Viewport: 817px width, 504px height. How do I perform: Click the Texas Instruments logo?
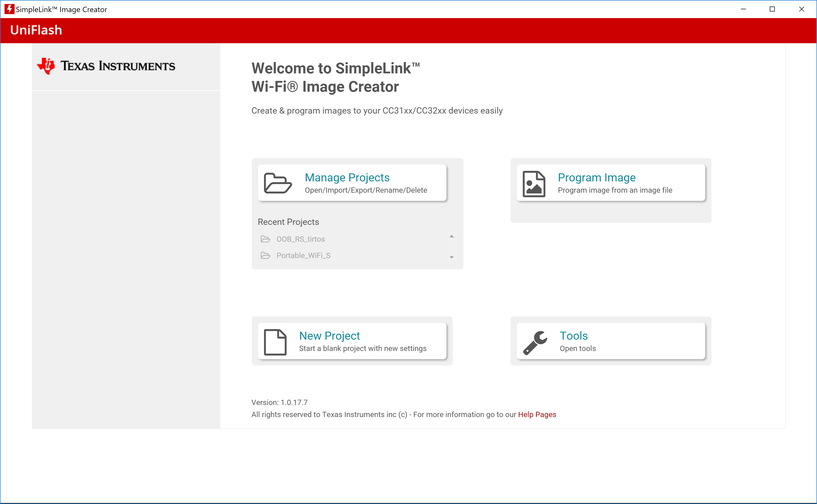(106, 66)
